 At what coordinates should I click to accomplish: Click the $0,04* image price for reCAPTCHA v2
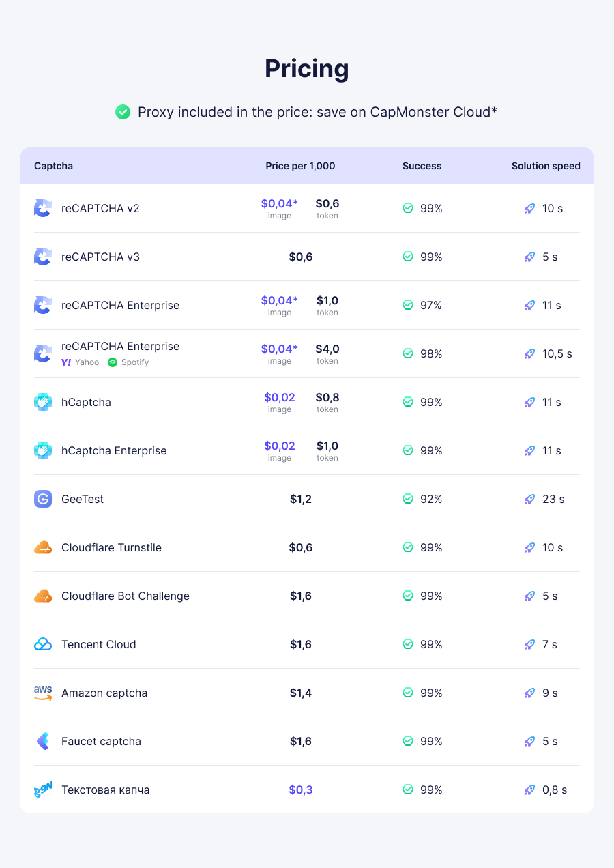pos(280,203)
